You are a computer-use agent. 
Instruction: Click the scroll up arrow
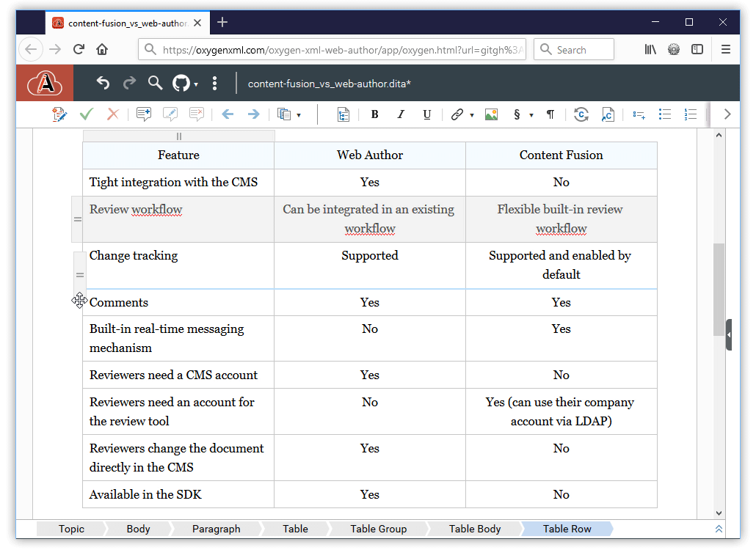(x=719, y=136)
